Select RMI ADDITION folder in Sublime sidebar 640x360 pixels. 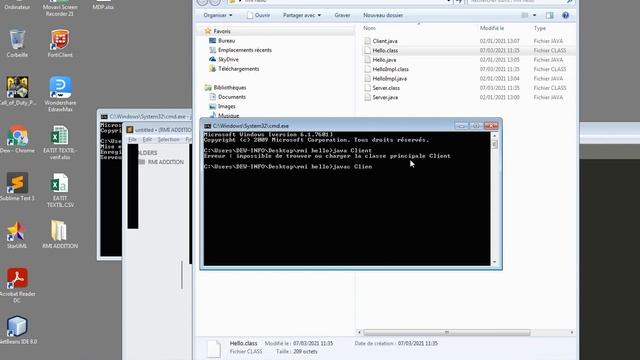click(165, 162)
